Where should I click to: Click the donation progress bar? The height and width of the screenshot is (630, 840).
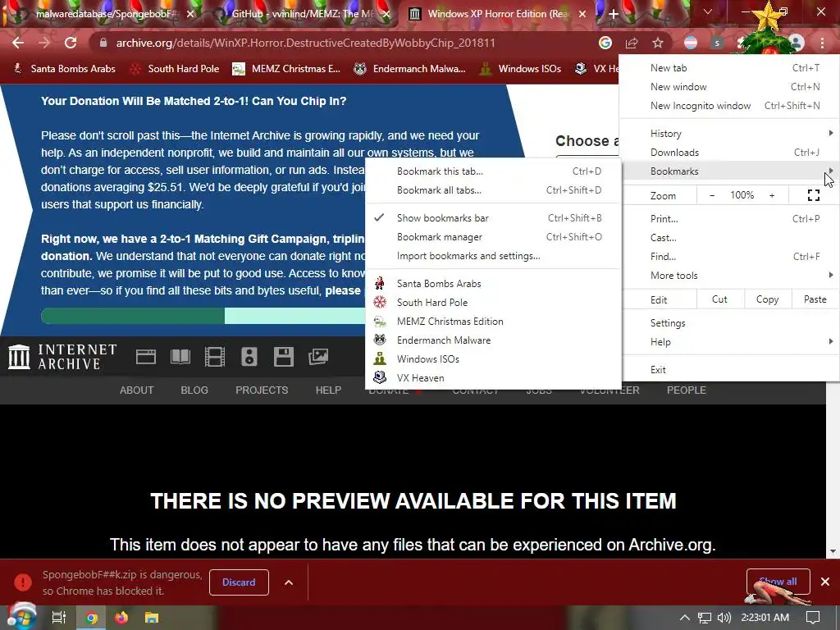click(203, 316)
